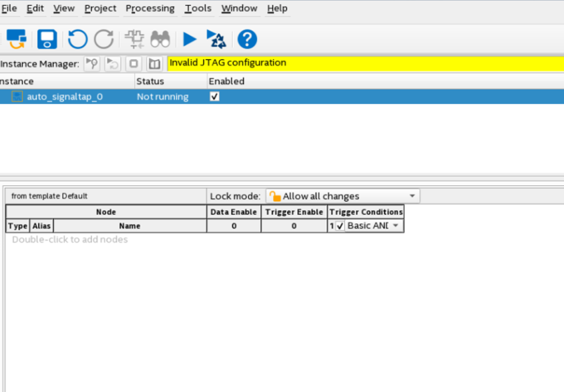Click the Trigger Enable column header
This screenshot has width=564, height=392.
click(x=294, y=212)
